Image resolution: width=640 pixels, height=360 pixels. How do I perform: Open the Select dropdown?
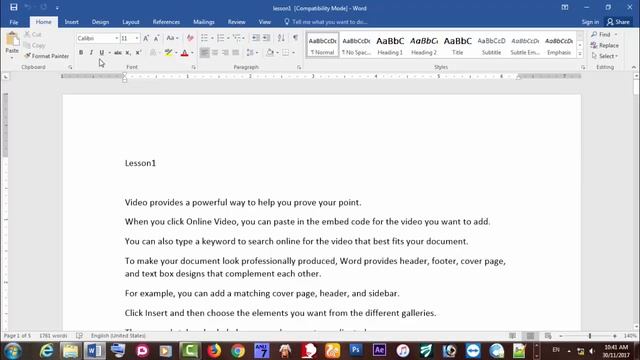point(605,56)
